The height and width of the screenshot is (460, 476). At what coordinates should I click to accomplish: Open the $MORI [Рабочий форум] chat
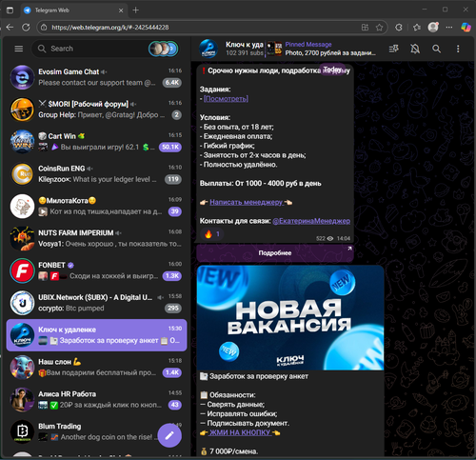click(96, 110)
